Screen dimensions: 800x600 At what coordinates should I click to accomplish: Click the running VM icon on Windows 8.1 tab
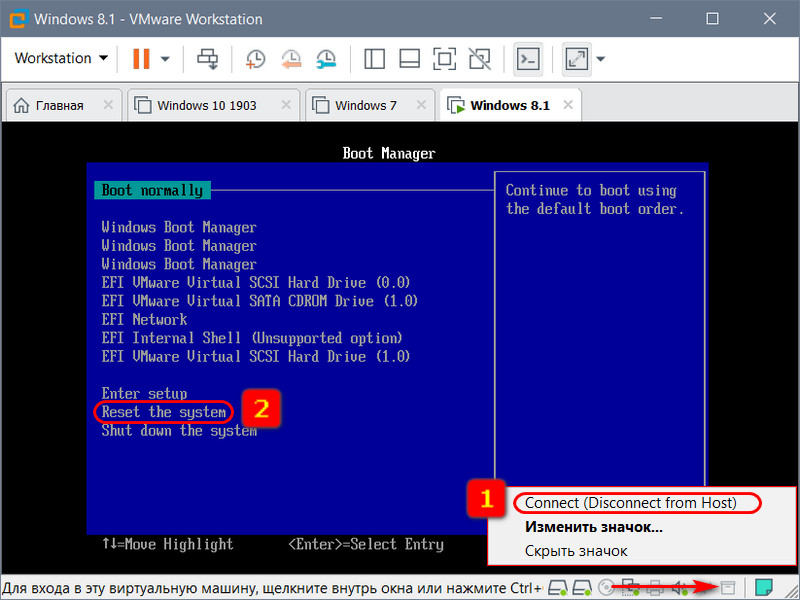pos(456,106)
